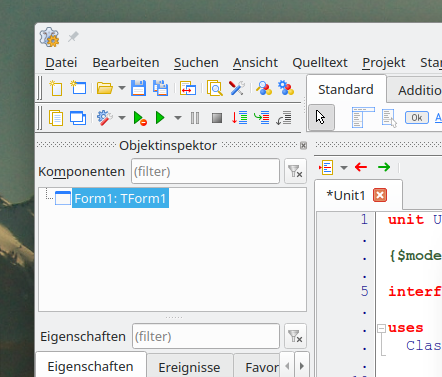This screenshot has width=442, height=377.
Task: Open the jump history dropdown arrow
Action: tap(344, 167)
